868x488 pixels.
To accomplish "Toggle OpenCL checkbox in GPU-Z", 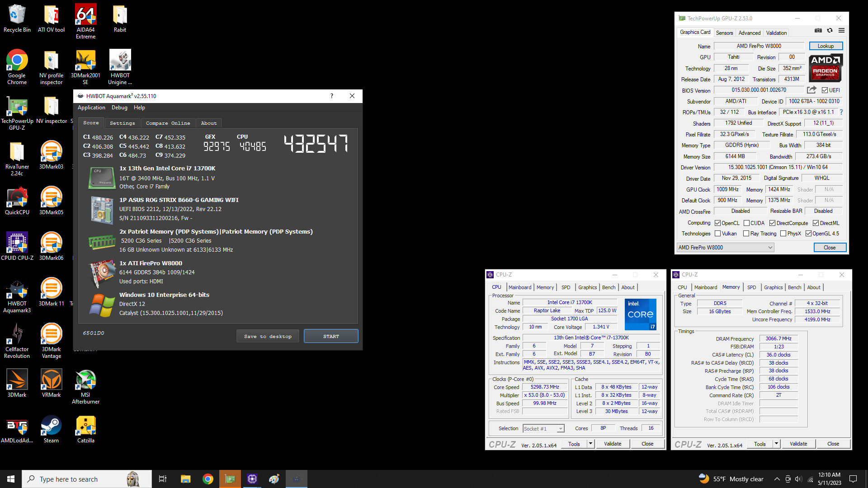I will pyautogui.click(x=717, y=223).
